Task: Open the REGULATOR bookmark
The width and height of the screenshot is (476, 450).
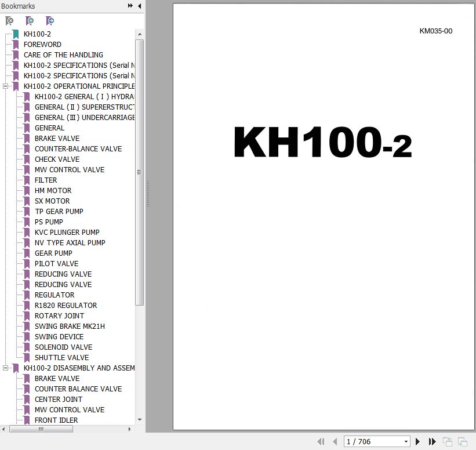Action: coord(54,295)
